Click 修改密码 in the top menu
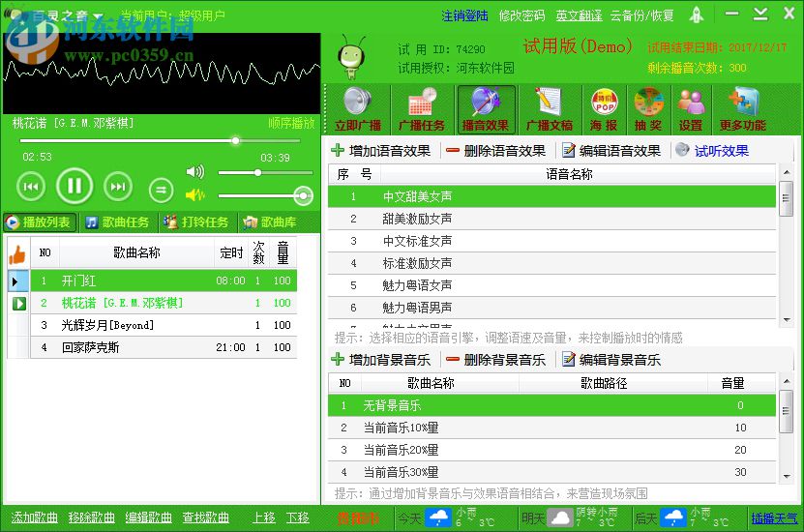This screenshot has width=804, height=532. click(521, 15)
